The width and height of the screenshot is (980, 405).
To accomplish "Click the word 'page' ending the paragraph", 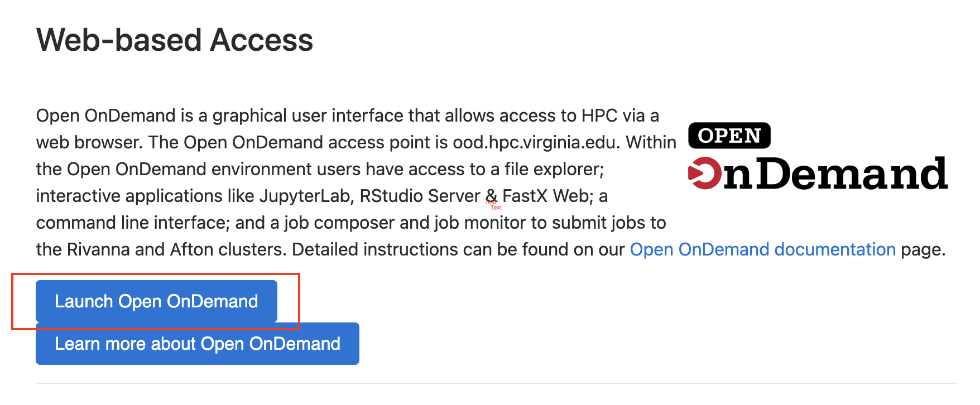I will click(922, 249).
